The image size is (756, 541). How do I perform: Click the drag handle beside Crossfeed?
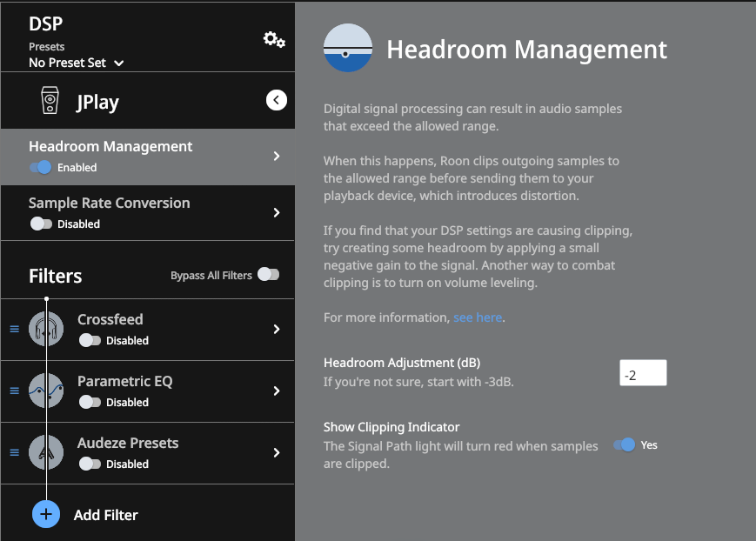click(x=13, y=329)
